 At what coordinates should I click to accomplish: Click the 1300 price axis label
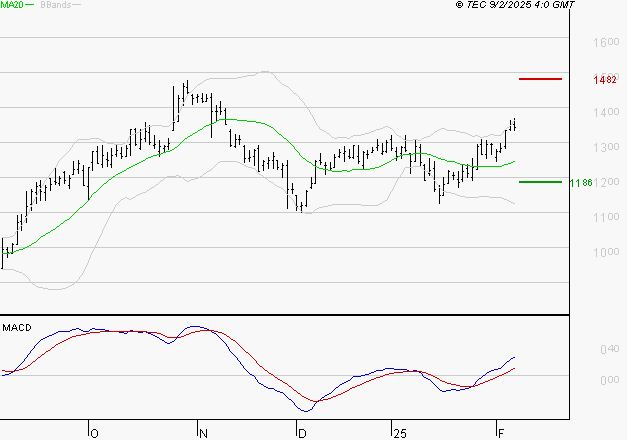[x=605, y=147]
